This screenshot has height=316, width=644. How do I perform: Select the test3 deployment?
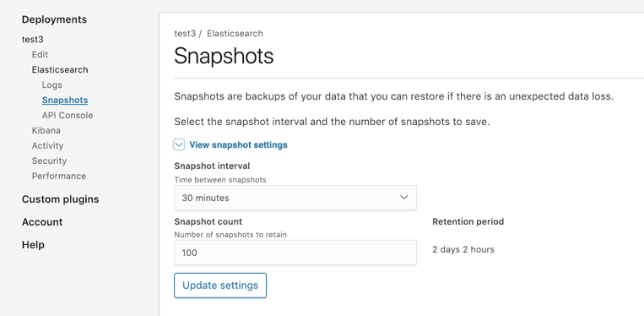click(33, 40)
